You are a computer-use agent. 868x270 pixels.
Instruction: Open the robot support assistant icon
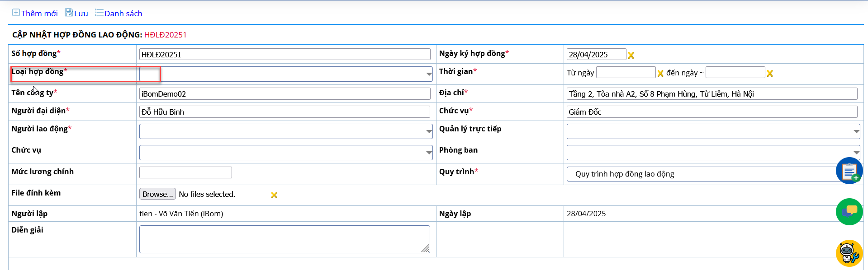[849, 253]
